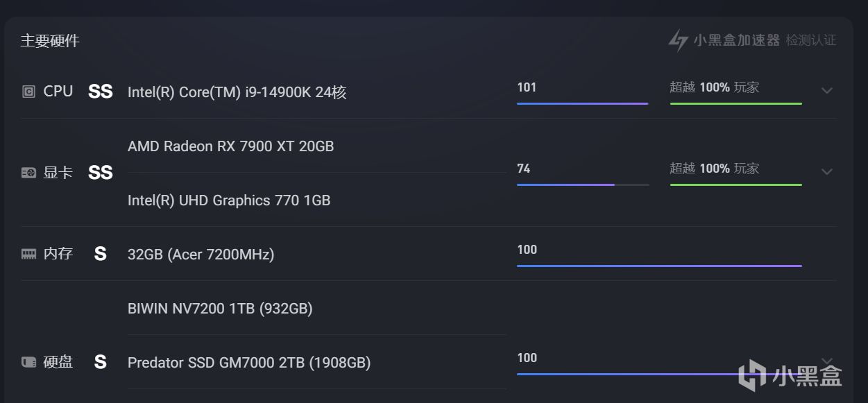Click the 硬盘 hard drive icon
Viewport: 868px width, 403px height.
point(28,362)
